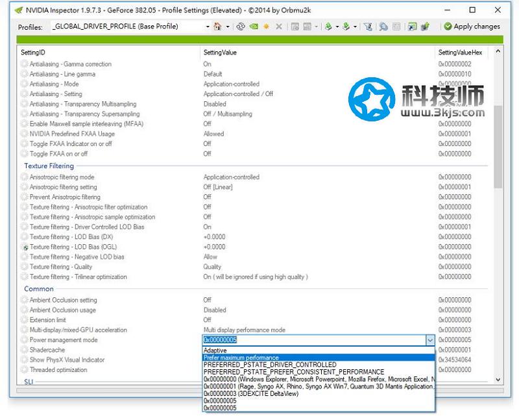Select the Antialiasing - Mode row
This screenshot has height=420, width=519.
253,84
